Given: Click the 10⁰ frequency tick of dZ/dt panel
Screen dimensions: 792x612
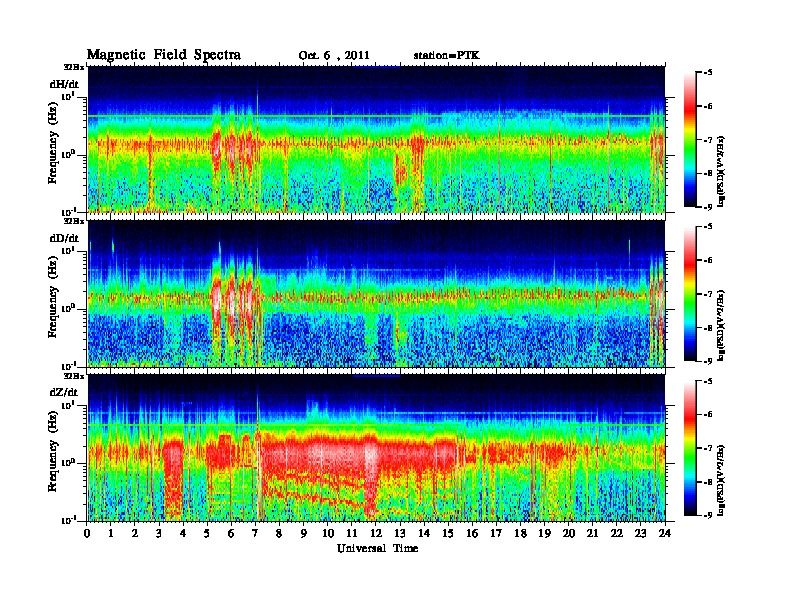Looking at the screenshot, I should tap(69, 463).
